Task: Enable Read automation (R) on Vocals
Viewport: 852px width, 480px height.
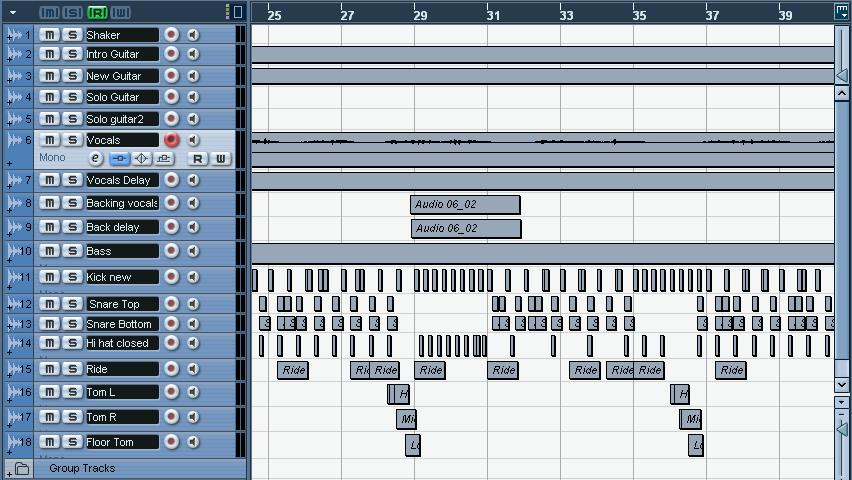Action: click(x=198, y=159)
